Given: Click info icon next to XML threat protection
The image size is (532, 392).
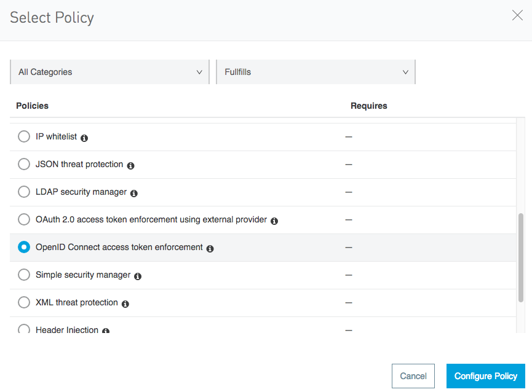Looking at the screenshot, I should point(125,304).
